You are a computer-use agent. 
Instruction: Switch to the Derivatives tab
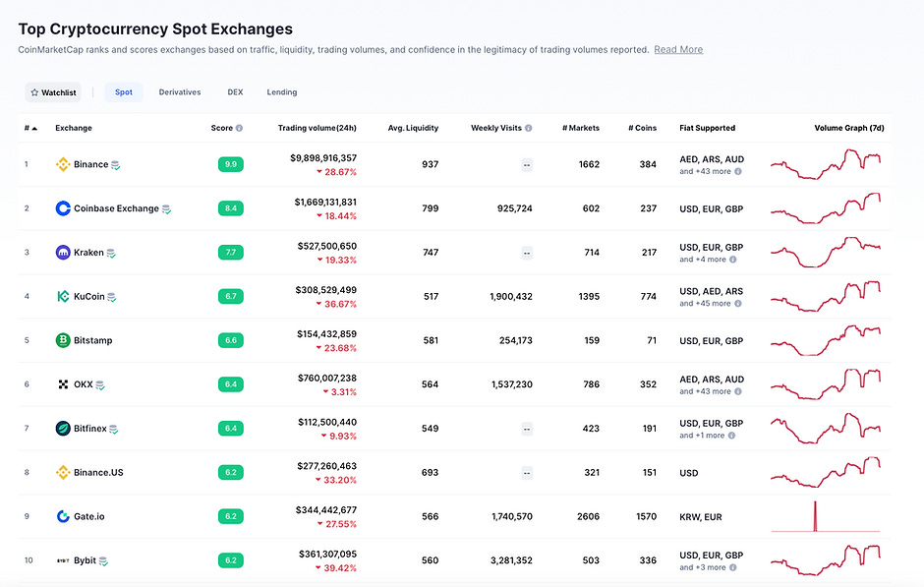(180, 92)
